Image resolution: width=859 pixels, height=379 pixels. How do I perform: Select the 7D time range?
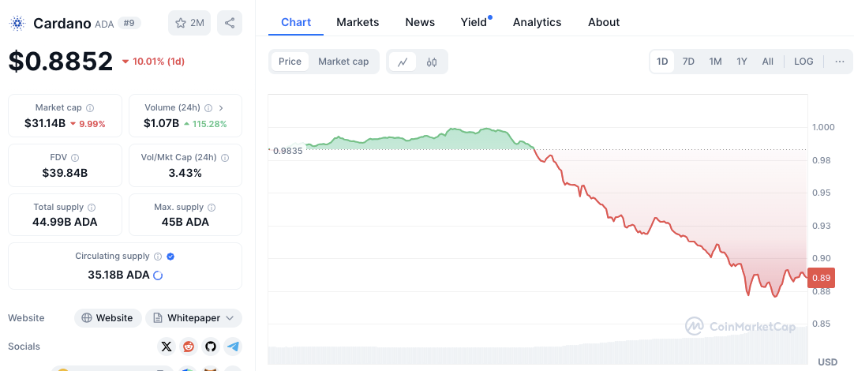(x=688, y=61)
